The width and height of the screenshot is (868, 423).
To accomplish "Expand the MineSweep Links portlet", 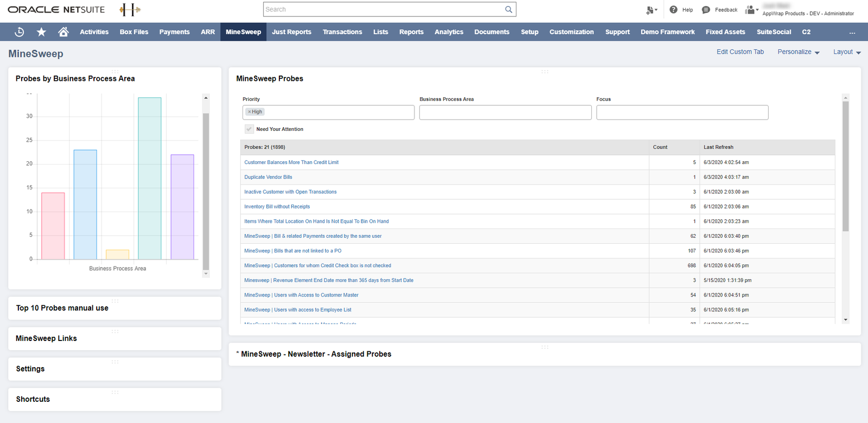I will coord(46,338).
